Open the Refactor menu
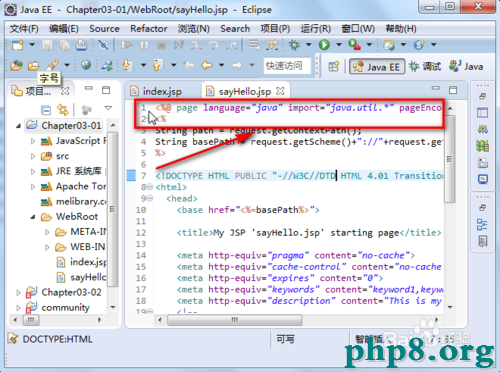 click(x=149, y=29)
